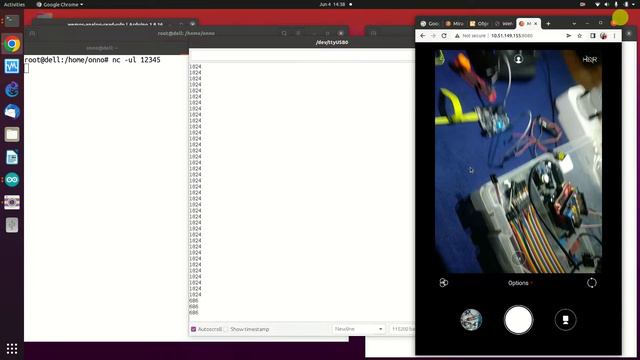Open the Chrome profile avatar
The height and width of the screenshot is (360, 640).
coord(604,36)
